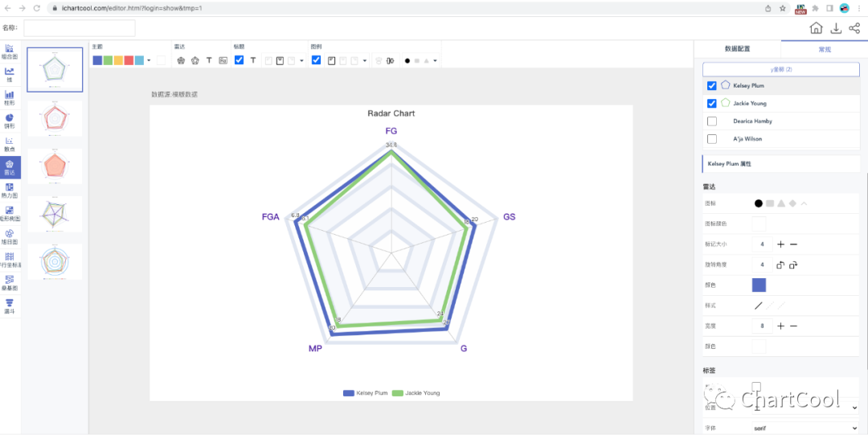Check the Dearica Hamby series

pyautogui.click(x=712, y=121)
